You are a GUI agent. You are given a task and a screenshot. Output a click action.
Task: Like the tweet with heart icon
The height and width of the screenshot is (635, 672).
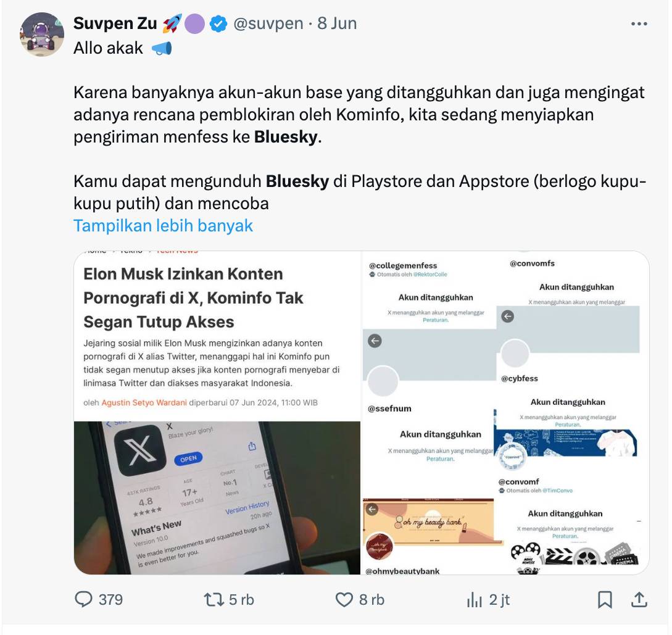pos(344,599)
